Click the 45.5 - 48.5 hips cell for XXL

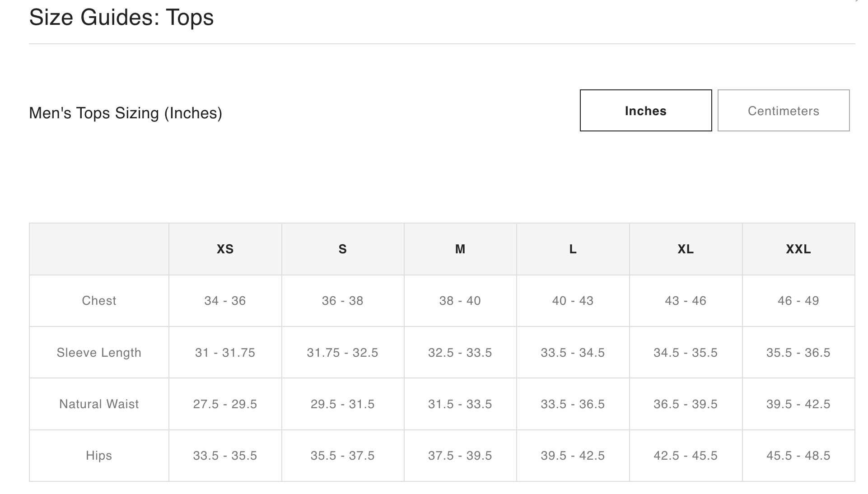coord(798,456)
